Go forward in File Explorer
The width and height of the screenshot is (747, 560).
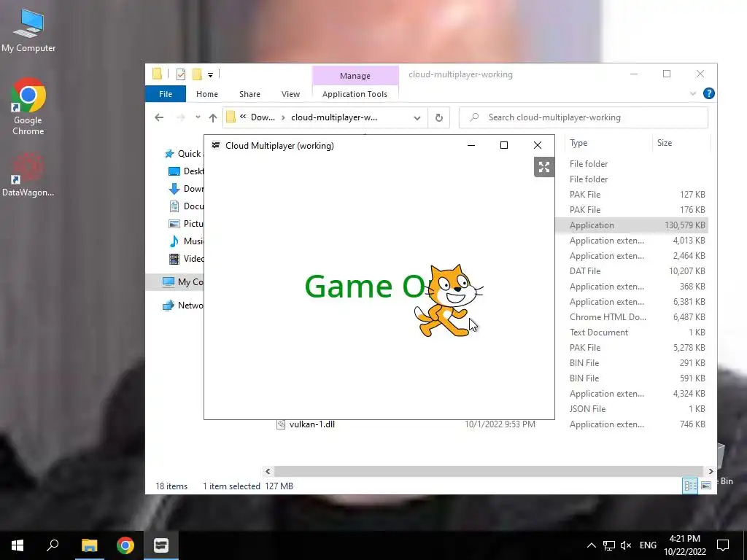(181, 117)
